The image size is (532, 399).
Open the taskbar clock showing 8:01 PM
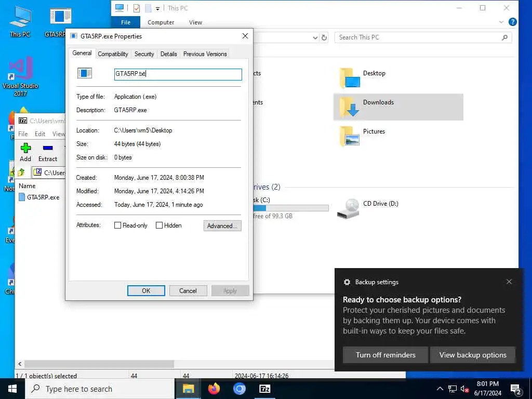coord(487,389)
